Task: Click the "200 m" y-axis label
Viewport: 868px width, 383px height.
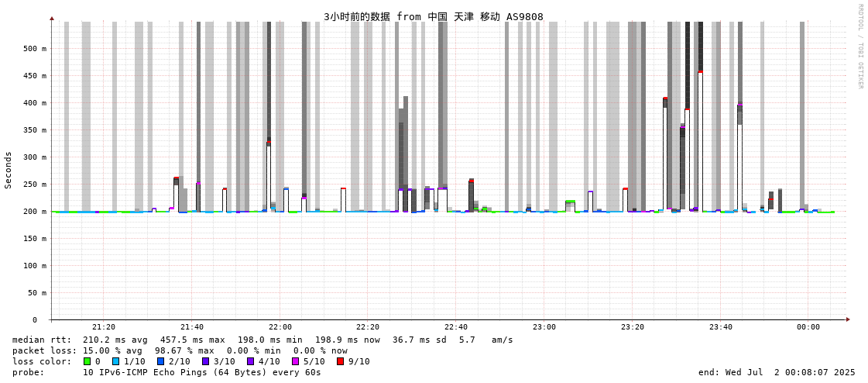Action: click(x=34, y=212)
